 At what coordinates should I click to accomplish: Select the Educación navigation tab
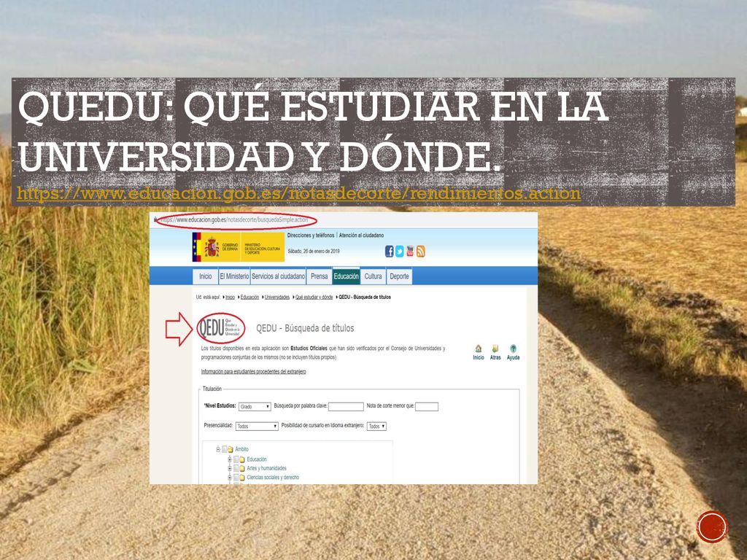pyautogui.click(x=346, y=276)
